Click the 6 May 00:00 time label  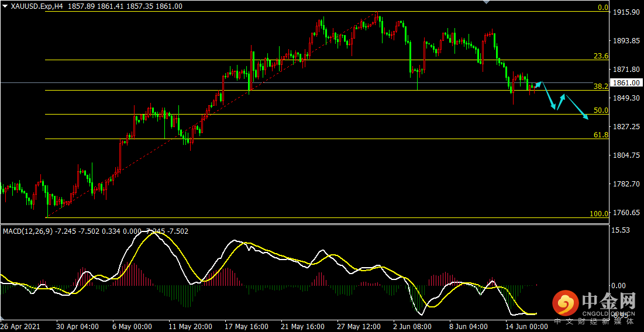(x=133, y=327)
